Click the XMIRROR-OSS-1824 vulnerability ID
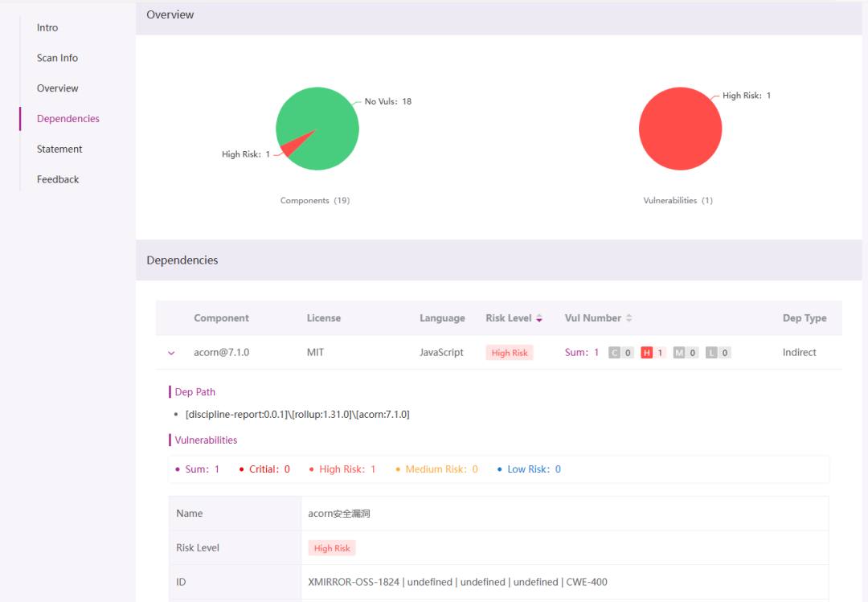The width and height of the screenshot is (868, 602). pos(354,581)
